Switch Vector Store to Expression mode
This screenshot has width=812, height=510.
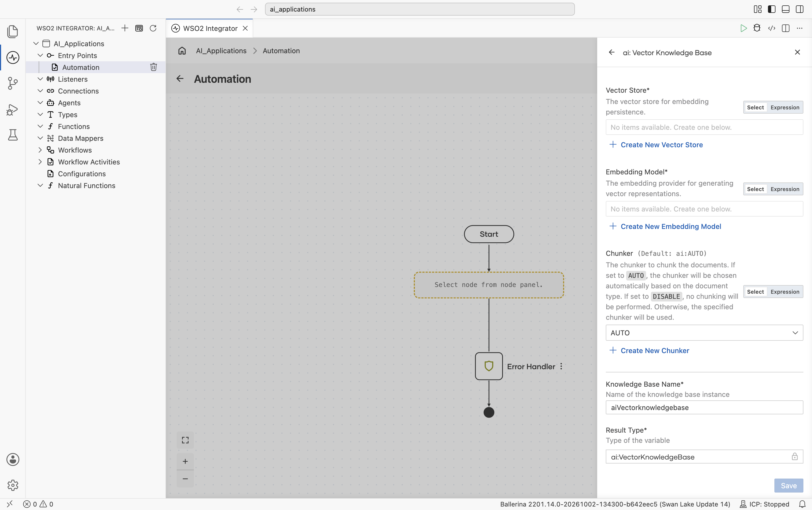[x=785, y=107]
